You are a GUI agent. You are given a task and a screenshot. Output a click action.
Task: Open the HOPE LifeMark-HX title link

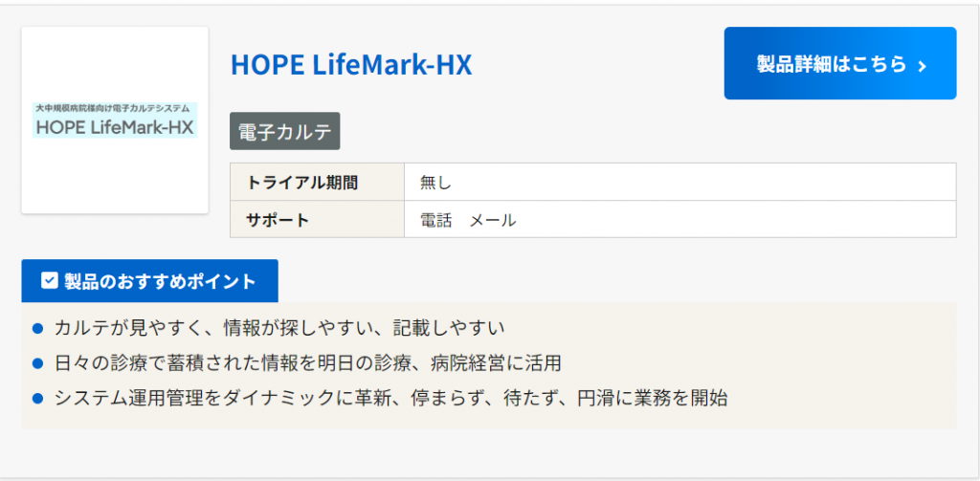[x=351, y=64]
